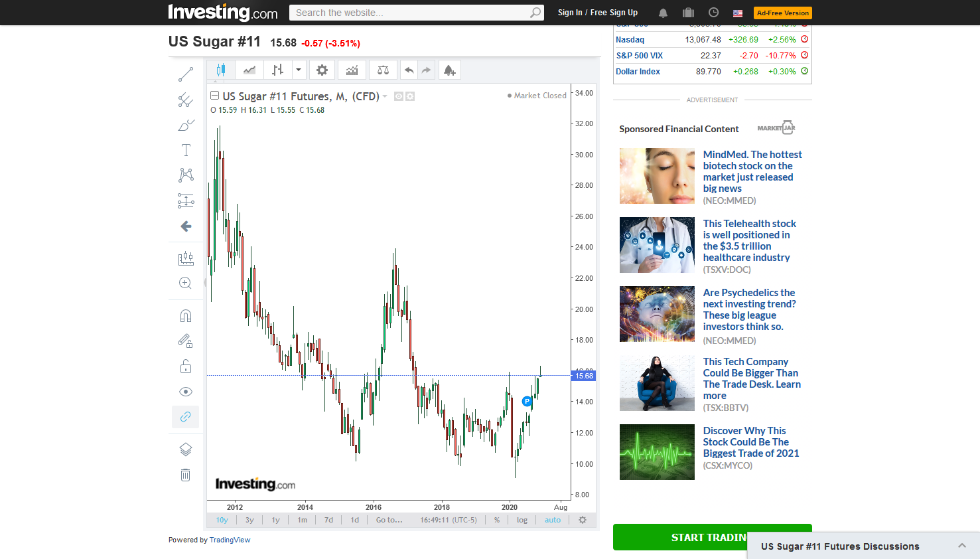Click Ad-Free Version button
This screenshot has height=559, width=980.
pyautogui.click(x=783, y=13)
